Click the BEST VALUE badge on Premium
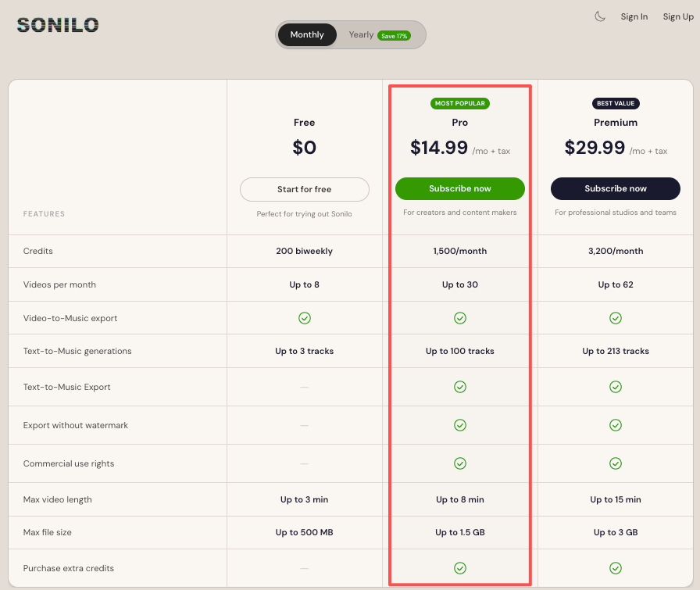The image size is (700, 590). click(x=615, y=103)
